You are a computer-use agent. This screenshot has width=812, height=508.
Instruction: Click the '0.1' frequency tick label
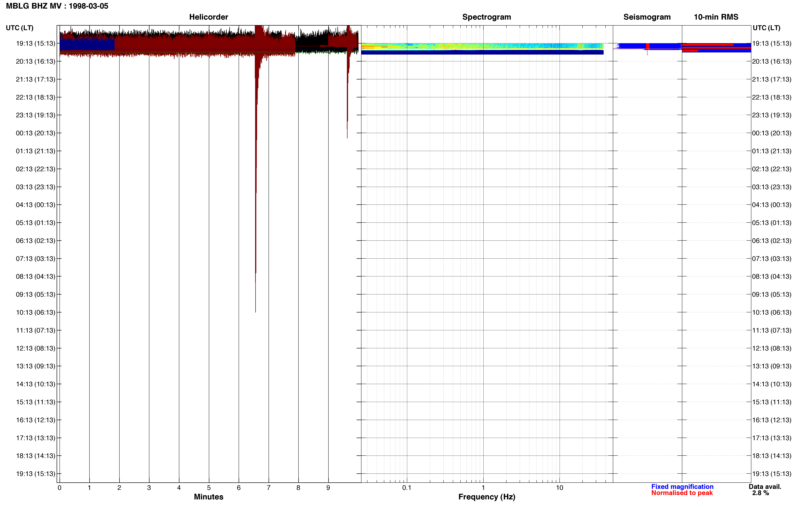point(407,487)
